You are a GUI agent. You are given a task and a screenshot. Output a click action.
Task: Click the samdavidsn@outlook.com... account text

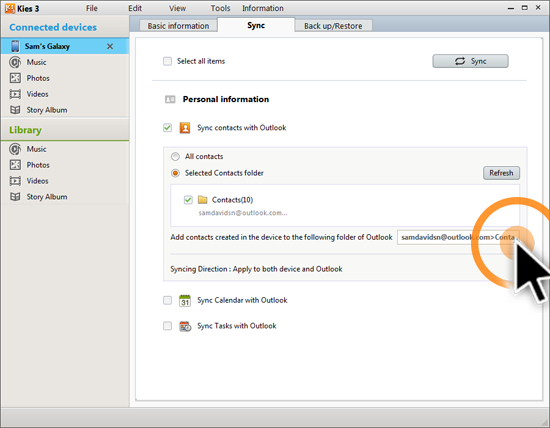pos(243,213)
